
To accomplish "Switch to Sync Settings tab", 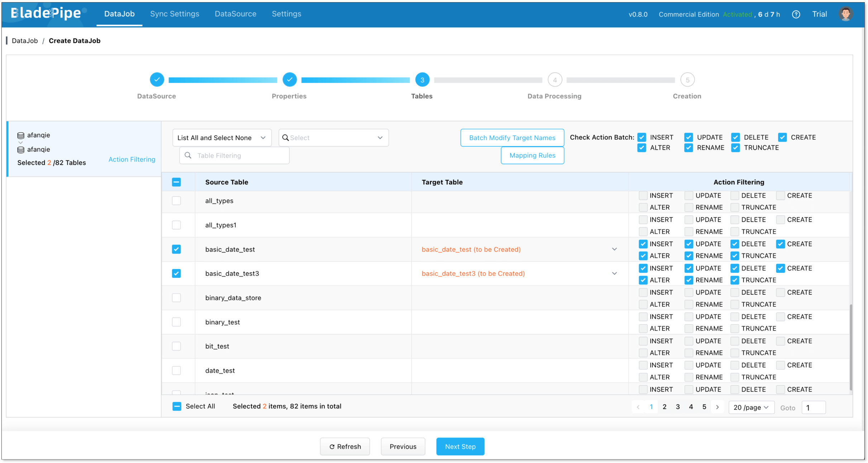I will pos(175,14).
